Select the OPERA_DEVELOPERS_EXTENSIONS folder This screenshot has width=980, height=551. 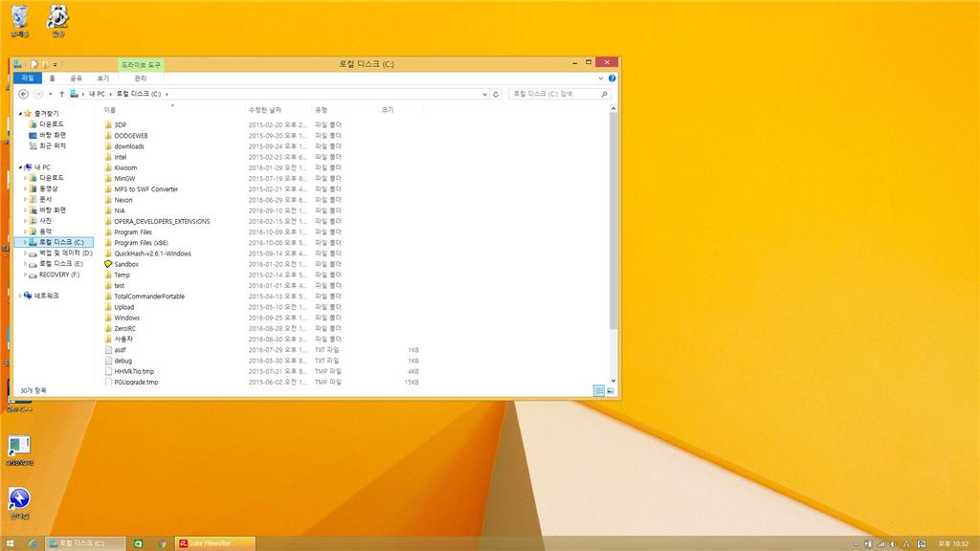point(157,222)
